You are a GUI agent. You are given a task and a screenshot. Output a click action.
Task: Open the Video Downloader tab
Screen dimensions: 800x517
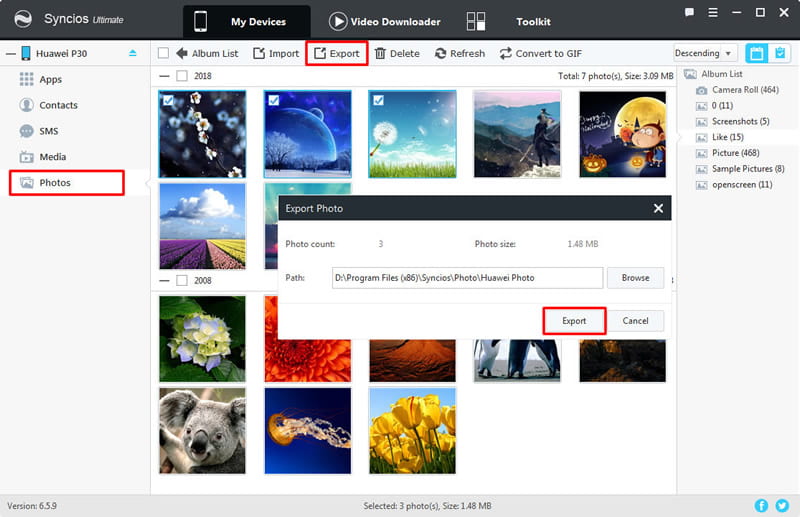click(385, 21)
